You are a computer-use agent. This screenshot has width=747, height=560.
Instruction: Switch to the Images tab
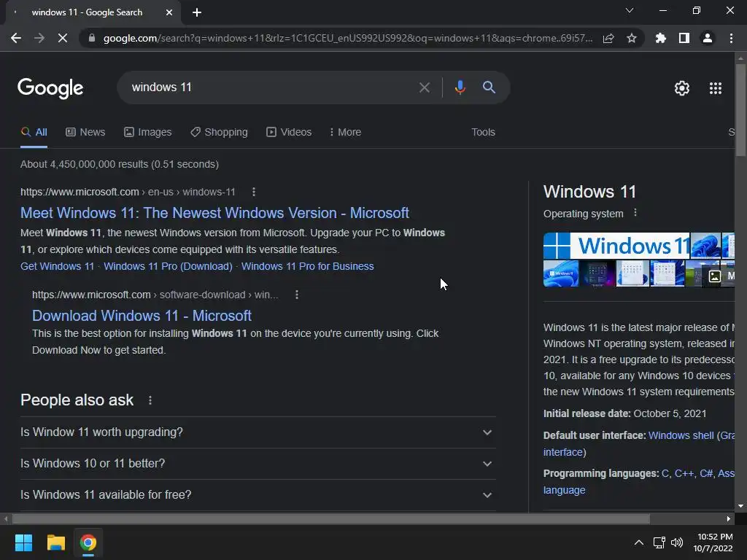pos(147,133)
